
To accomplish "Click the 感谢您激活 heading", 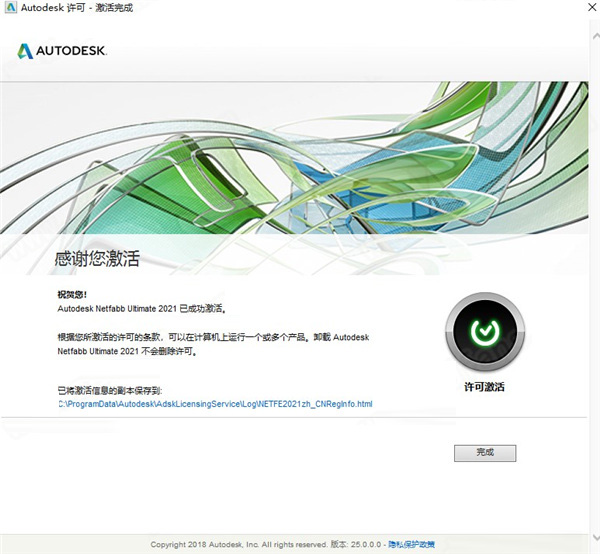I will tap(97, 259).
